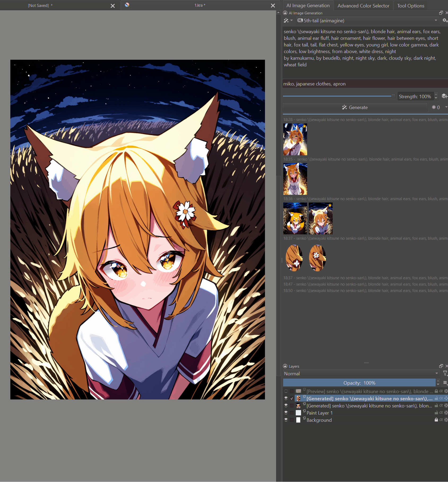Click the main prompt text box
Viewport: 448px width, 482px height.
click(x=365, y=53)
